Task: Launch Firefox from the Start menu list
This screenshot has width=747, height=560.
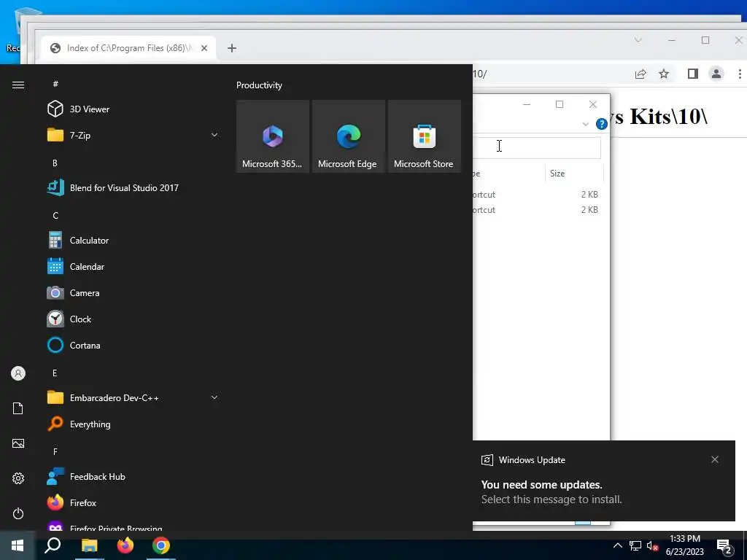Action: click(133, 503)
